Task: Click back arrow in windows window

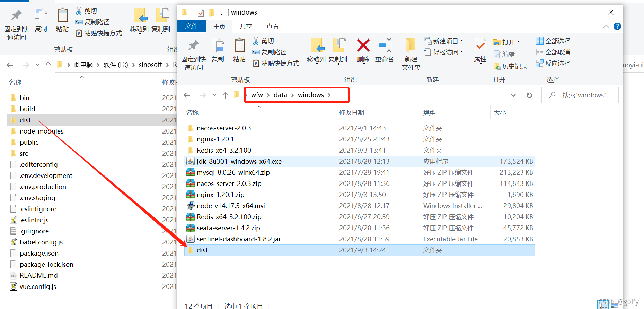Action: click(187, 95)
